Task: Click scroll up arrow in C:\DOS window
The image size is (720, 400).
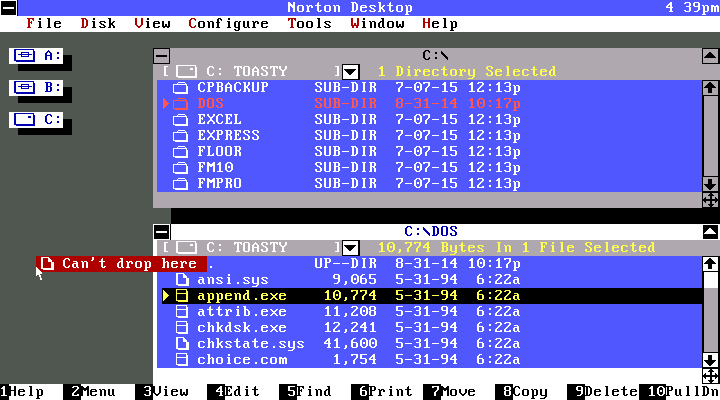Action: click(x=710, y=264)
